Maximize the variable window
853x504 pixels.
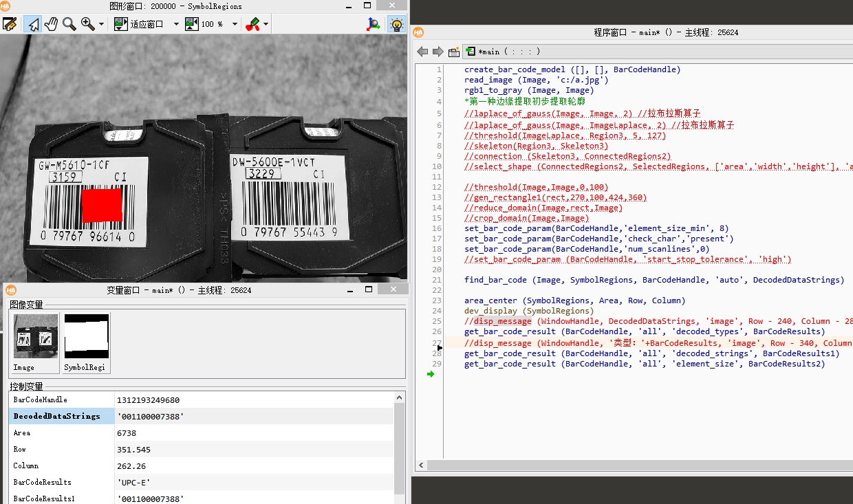[369, 290]
